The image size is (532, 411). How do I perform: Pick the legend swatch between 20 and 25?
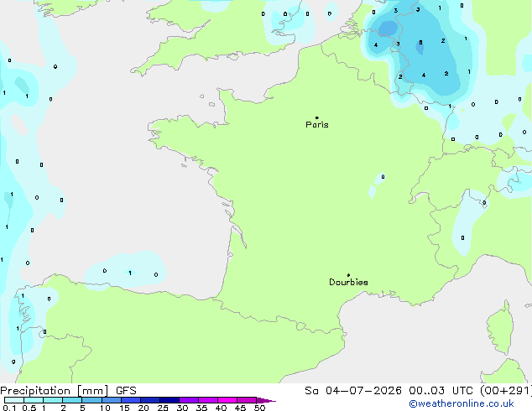click(x=149, y=400)
